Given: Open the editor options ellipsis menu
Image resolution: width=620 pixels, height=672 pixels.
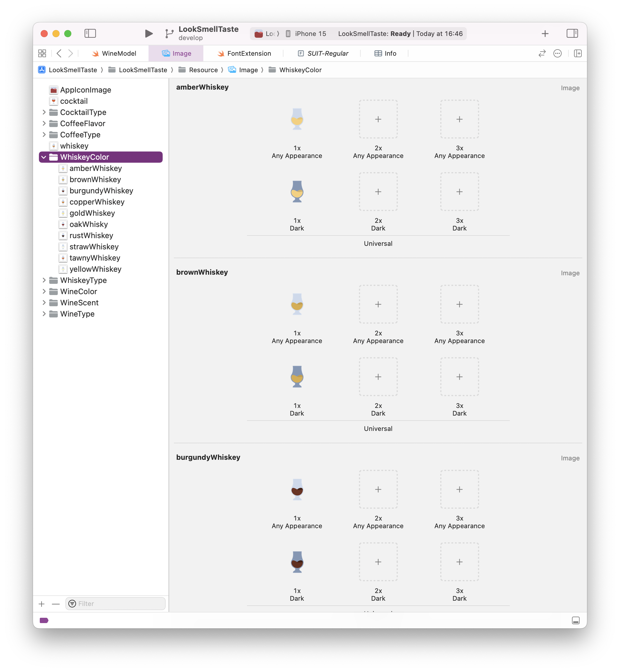Looking at the screenshot, I should tap(557, 53).
